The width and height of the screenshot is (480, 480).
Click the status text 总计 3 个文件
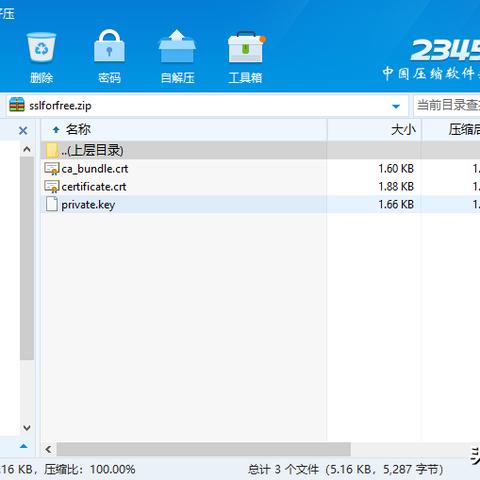[283, 470]
